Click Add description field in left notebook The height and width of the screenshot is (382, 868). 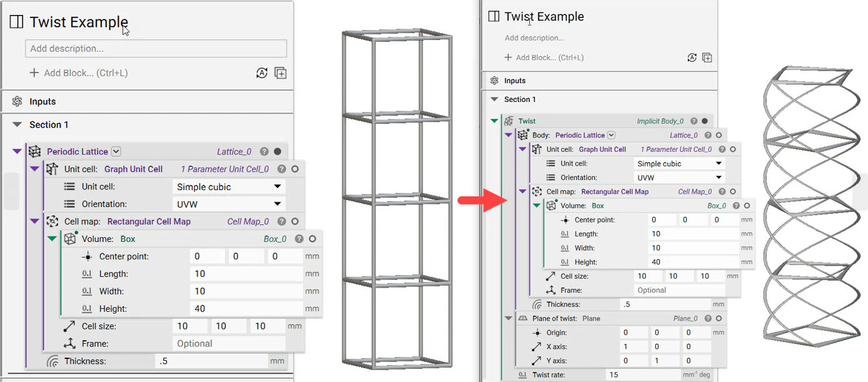coord(156,49)
